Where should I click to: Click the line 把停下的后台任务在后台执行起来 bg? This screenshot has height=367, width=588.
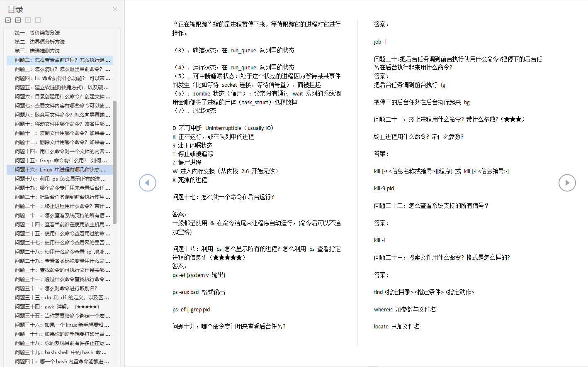422,103
